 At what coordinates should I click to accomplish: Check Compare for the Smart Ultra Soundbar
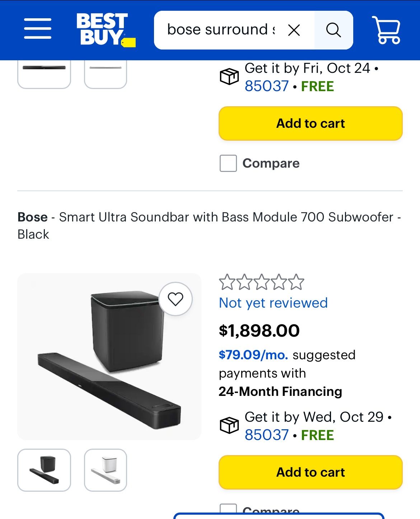[229, 509]
